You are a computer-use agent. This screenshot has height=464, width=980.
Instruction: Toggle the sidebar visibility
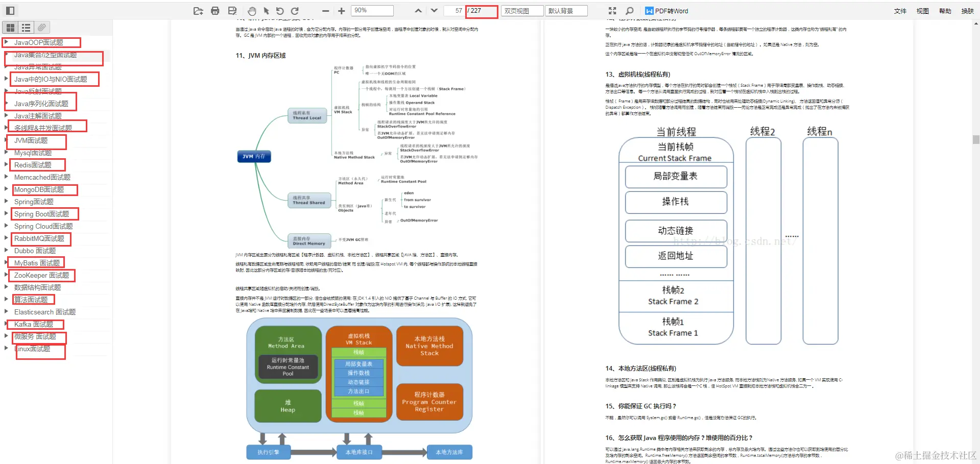tap(10, 10)
